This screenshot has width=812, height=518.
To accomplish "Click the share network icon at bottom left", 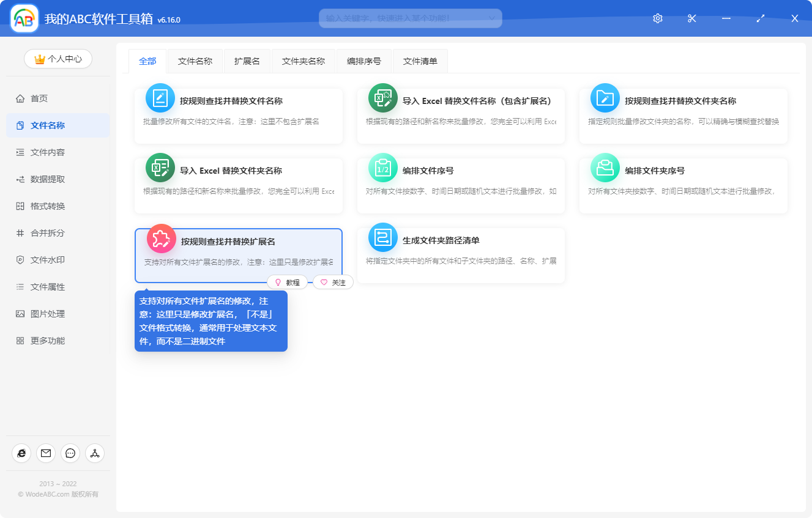I will coord(94,453).
